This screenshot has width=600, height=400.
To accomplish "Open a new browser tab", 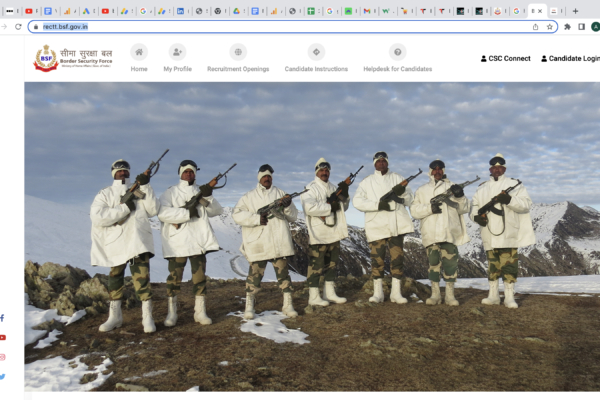I will 575,11.
